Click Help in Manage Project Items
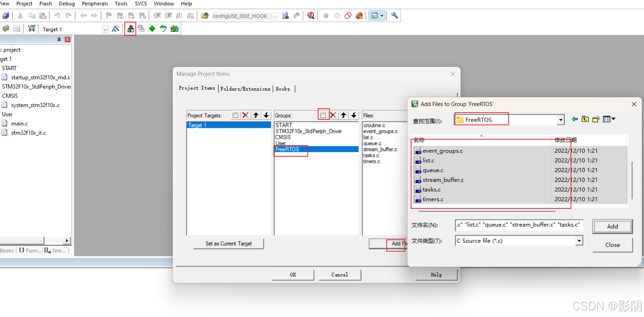This screenshot has width=644, height=317. pyautogui.click(x=436, y=275)
